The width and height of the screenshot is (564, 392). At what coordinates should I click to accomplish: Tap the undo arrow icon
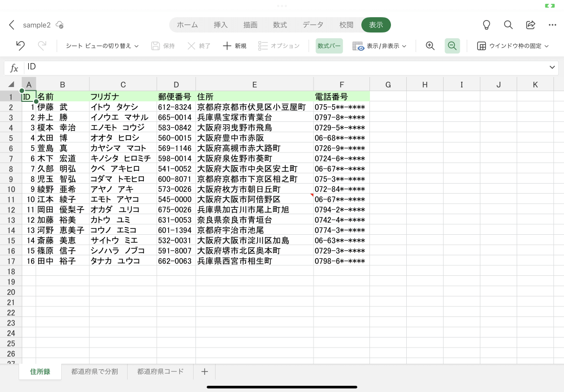point(21,46)
